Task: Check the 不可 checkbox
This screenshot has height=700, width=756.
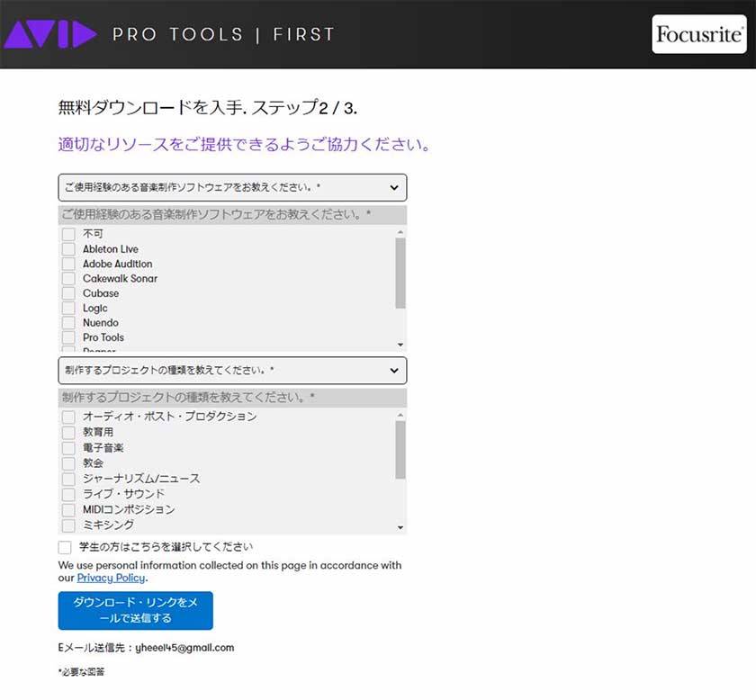Action: click(68, 234)
